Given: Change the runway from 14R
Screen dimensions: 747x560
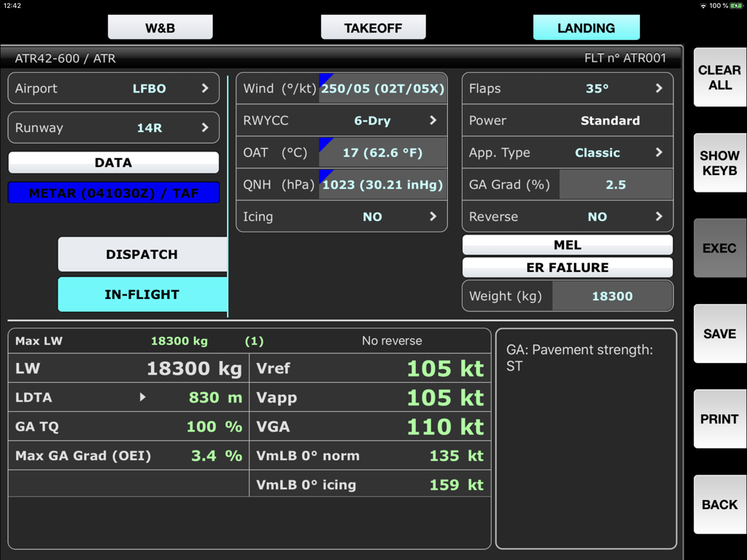Looking at the screenshot, I should pos(113,128).
